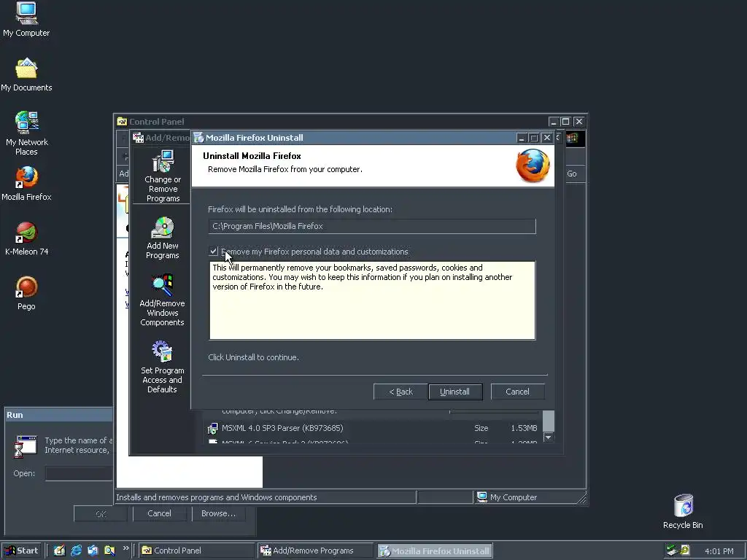Click the Open field in Run dialog
The image size is (747, 560).
(79, 473)
